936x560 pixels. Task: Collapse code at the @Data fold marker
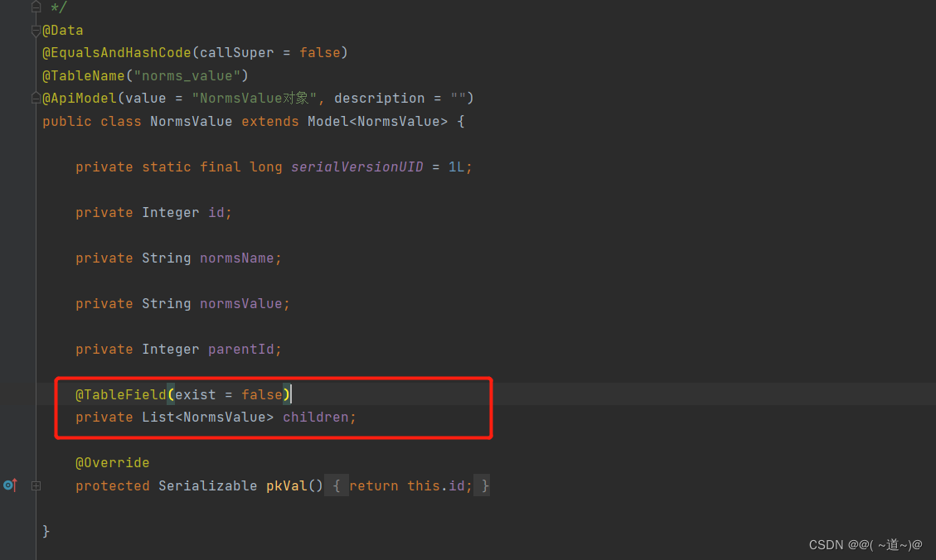pos(36,31)
